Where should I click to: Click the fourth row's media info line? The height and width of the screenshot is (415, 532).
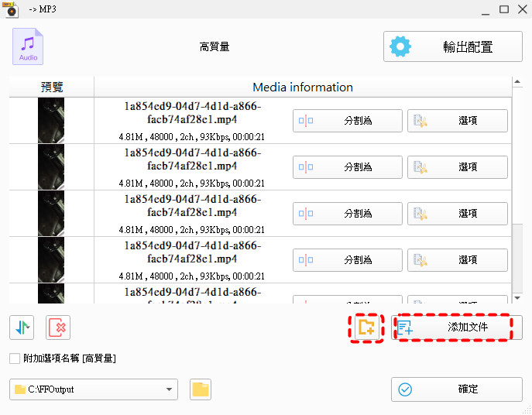(x=192, y=276)
